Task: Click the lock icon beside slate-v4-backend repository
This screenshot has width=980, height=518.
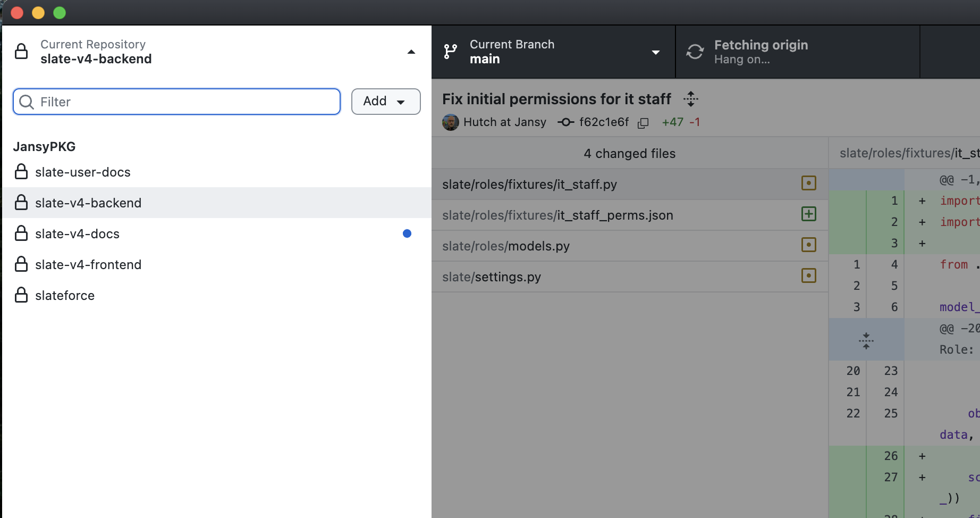Action: point(21,203)
